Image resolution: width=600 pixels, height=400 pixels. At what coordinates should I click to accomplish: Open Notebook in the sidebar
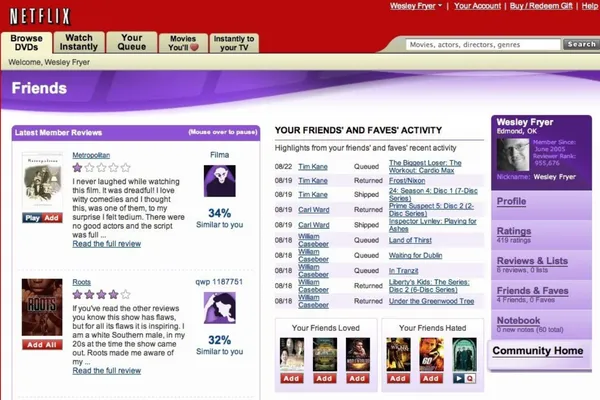point(518,321)
